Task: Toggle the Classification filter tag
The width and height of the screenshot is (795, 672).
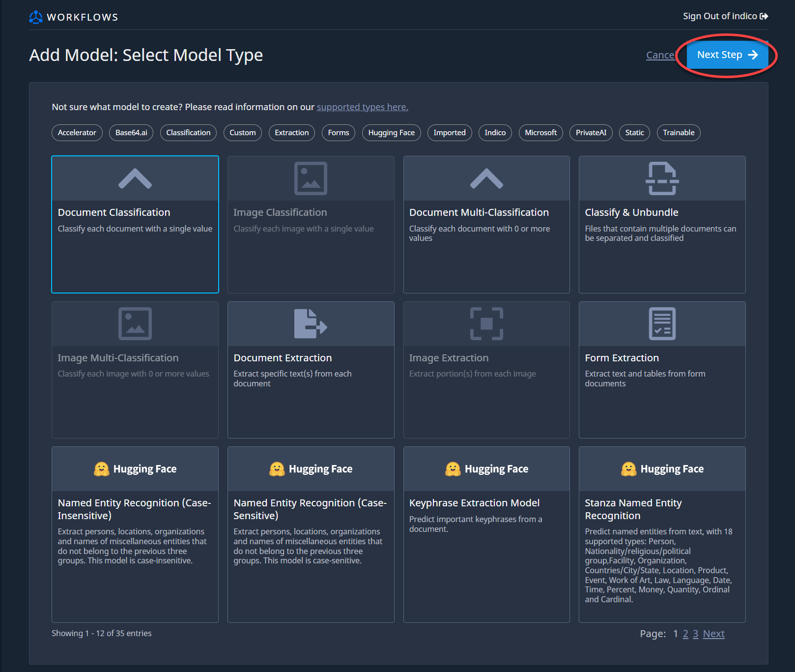Action: tap(188, 133)
